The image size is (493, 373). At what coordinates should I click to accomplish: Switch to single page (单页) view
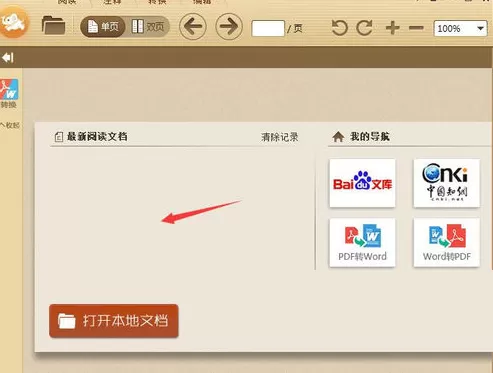(103, 26)
